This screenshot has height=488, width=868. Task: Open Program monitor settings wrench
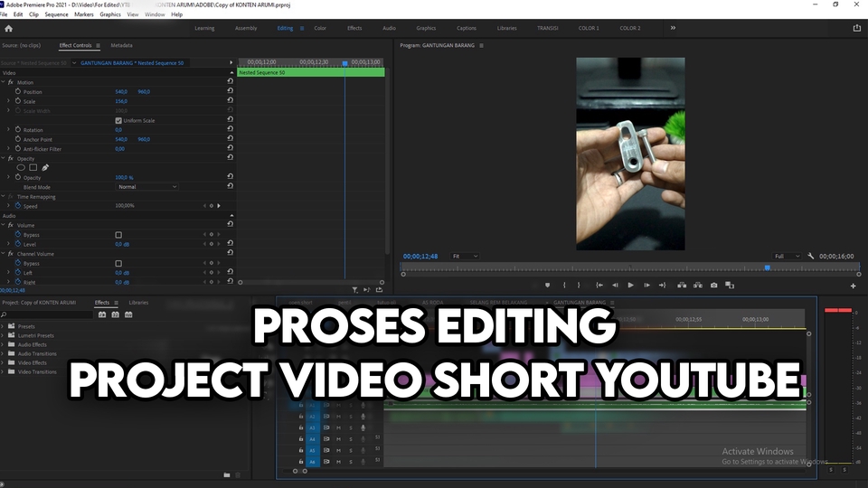(x=810, y=256)
